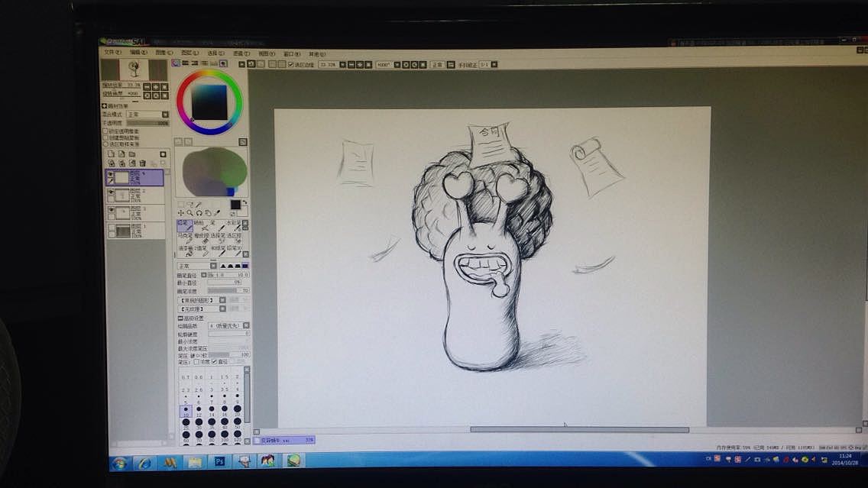Hide layer 2 using its eye icon

110,192
